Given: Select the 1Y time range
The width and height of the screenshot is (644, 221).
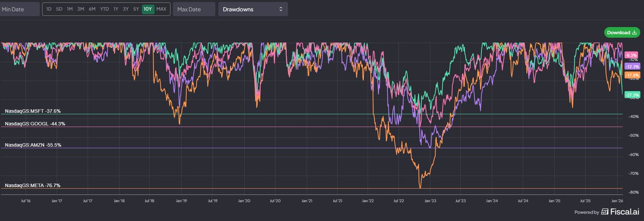Looking at the screenshot, I should [116, 9].
